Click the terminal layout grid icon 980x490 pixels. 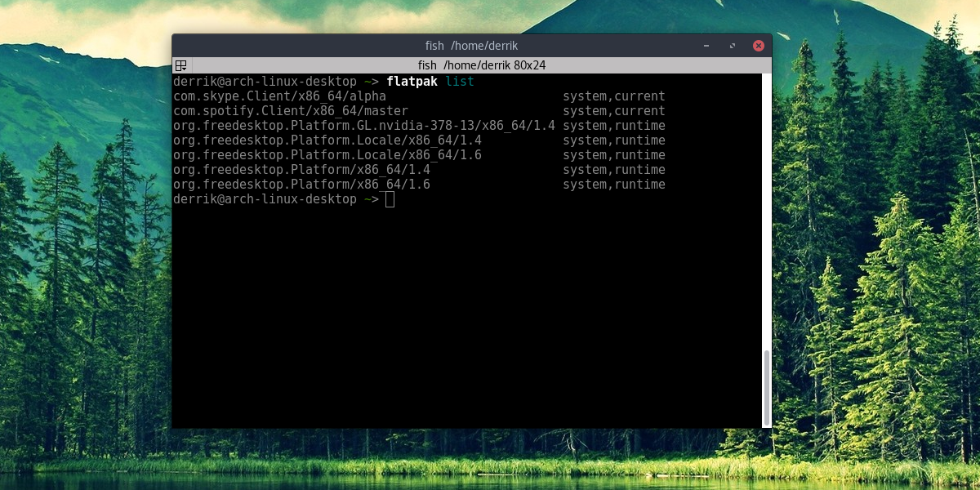[x=181, y=65]
